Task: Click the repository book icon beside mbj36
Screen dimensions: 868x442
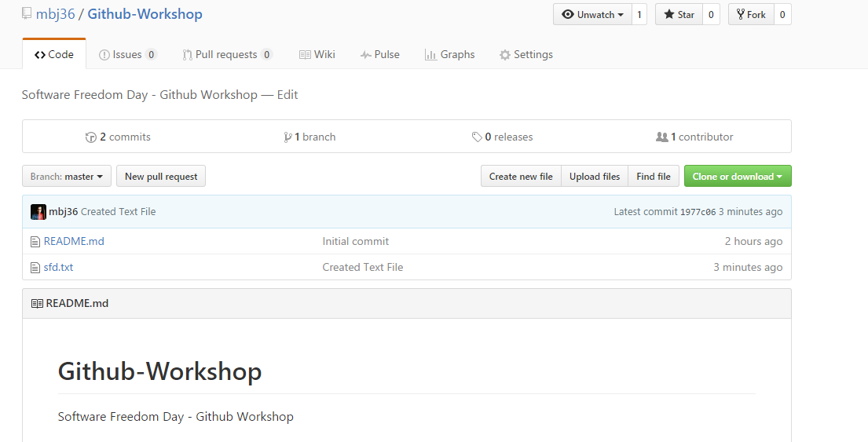Action: (x=27, y=13)
